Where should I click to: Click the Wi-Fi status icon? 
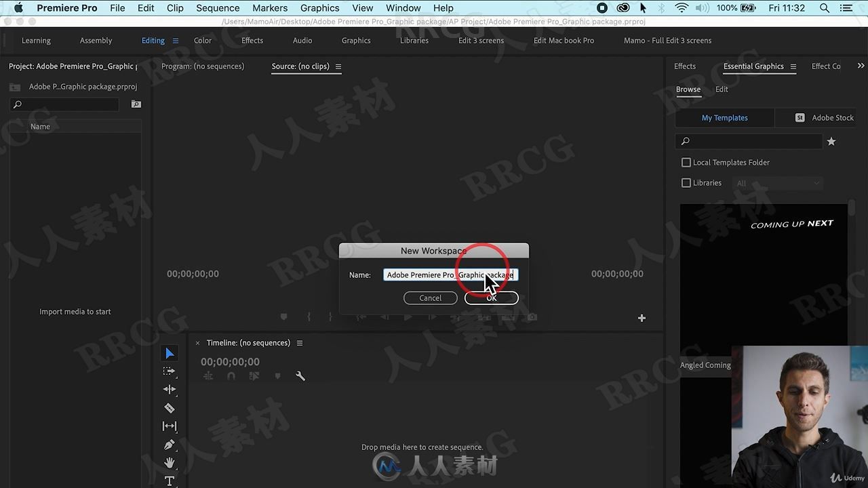click(682, 8)
